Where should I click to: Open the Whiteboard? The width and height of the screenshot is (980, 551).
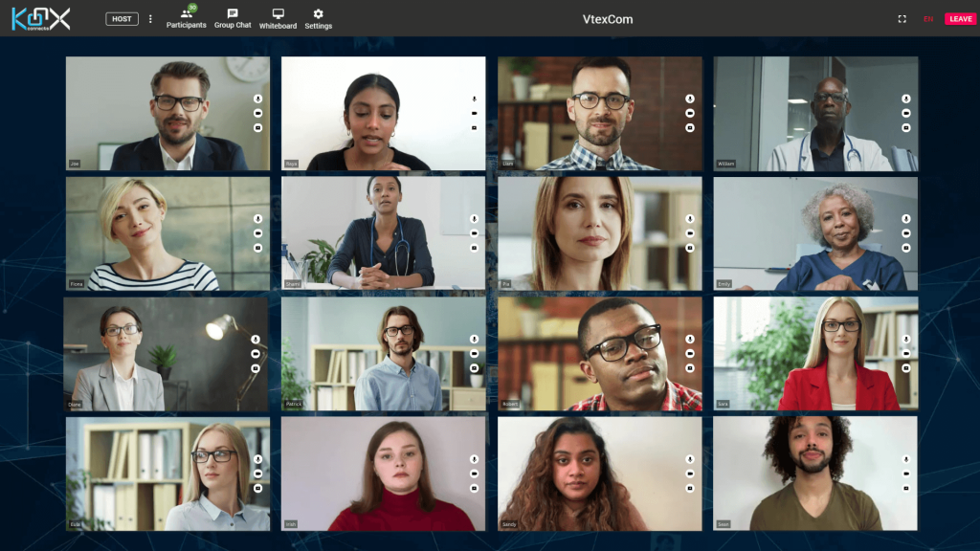pyautogui.click(x=278, y=19)
